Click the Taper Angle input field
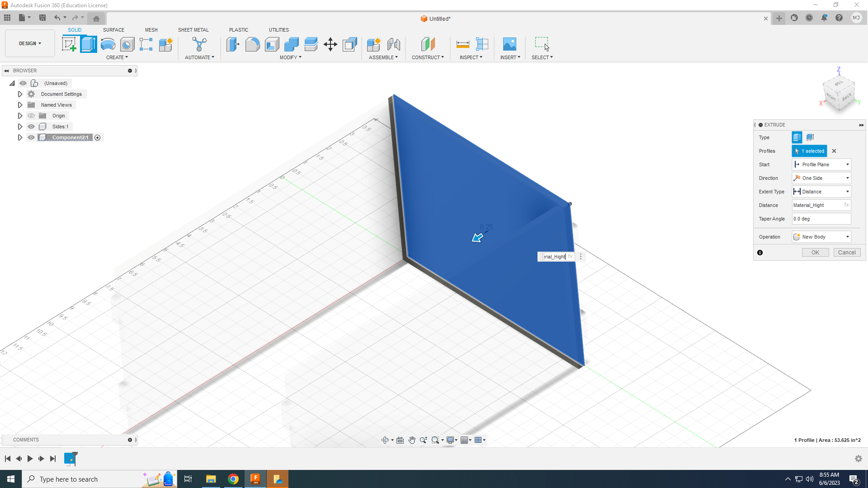The width and height of the screenshot is (868, 488). [x=821, y=219]
